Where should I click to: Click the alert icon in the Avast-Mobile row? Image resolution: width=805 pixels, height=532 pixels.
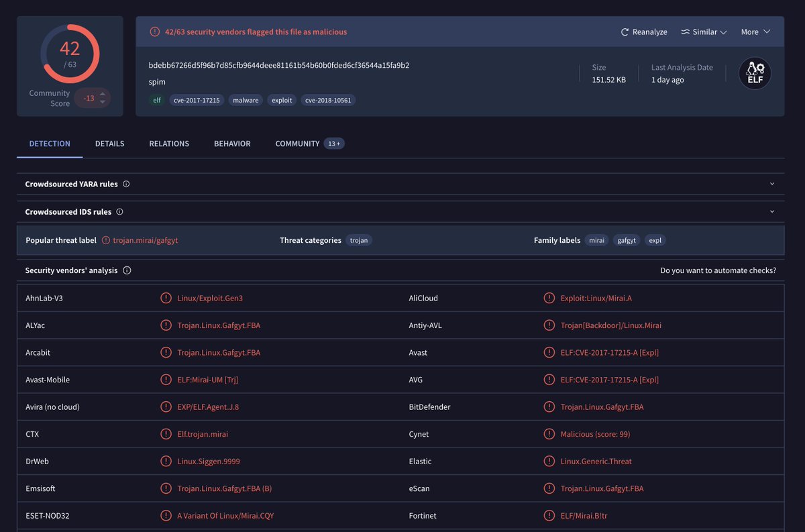coord(166,380)
